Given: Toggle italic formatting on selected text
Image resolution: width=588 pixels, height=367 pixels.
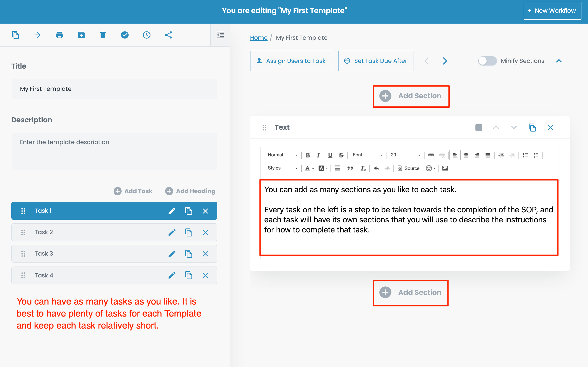Looking at the screenshot, I should coord(318,155).
